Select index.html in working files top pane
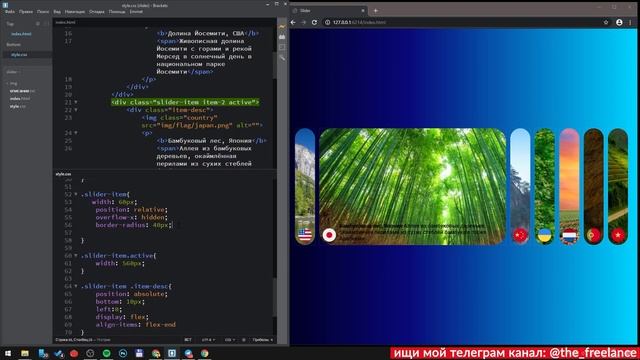 coord(21,34)
